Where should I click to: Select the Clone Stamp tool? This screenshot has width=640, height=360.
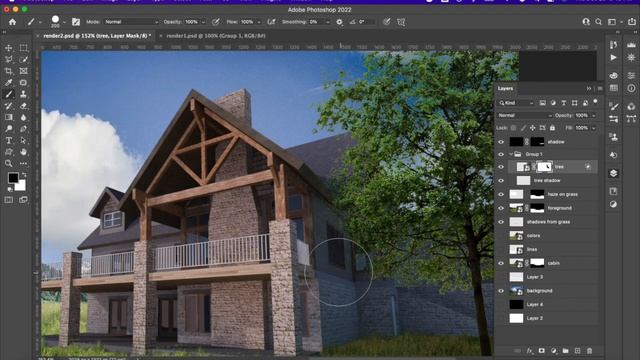coord(24,94)
